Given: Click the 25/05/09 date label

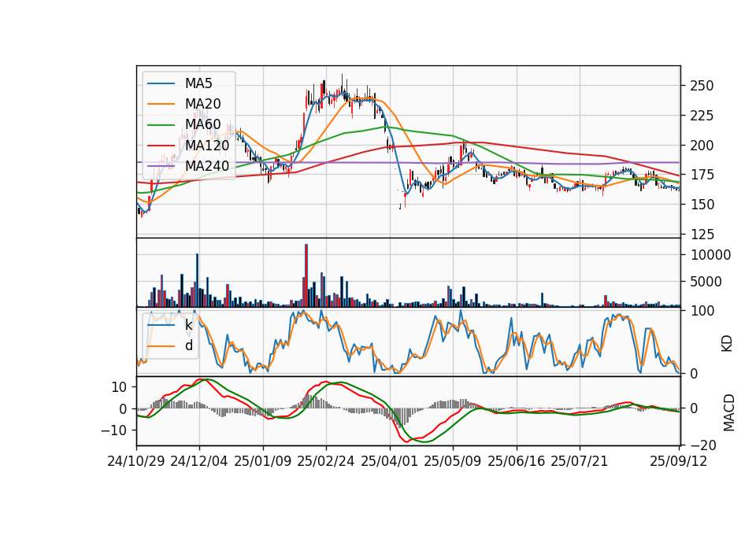Looking at the screenshot, I should [452, 461].
